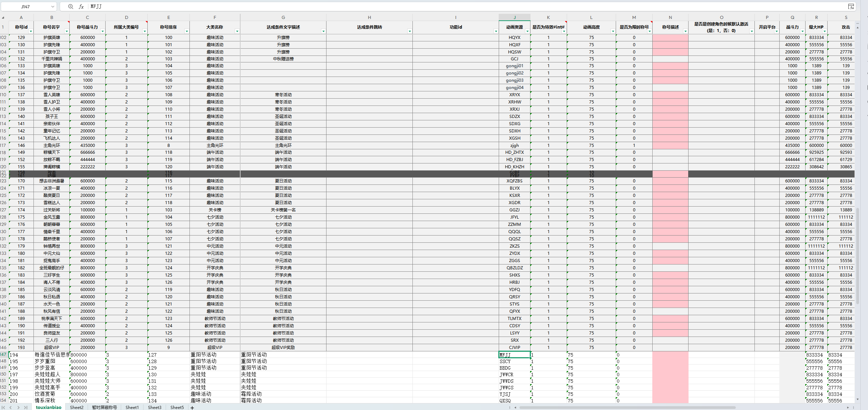Screen dimensions: 868x410
Task: Open the filter dropdown for 动画资源 column
Action: click(x=527, y=31)
